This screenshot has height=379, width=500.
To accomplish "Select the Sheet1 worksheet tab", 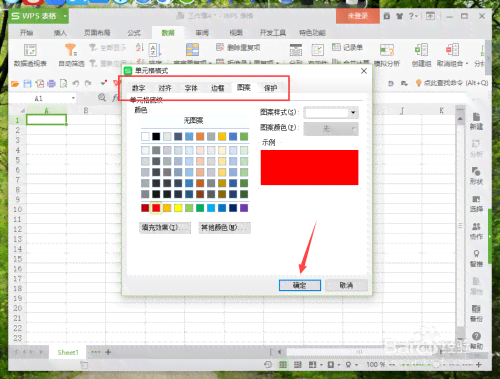I will (68, 352).
